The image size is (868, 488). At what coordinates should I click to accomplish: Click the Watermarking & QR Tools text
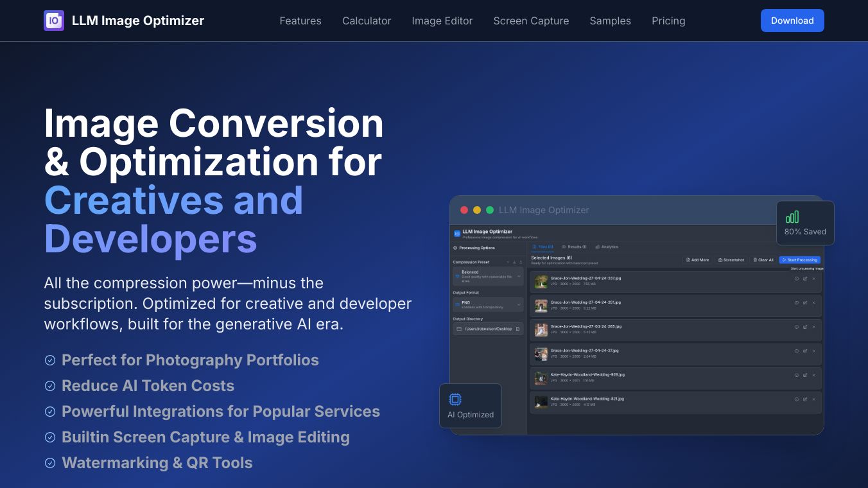[157, 463]
